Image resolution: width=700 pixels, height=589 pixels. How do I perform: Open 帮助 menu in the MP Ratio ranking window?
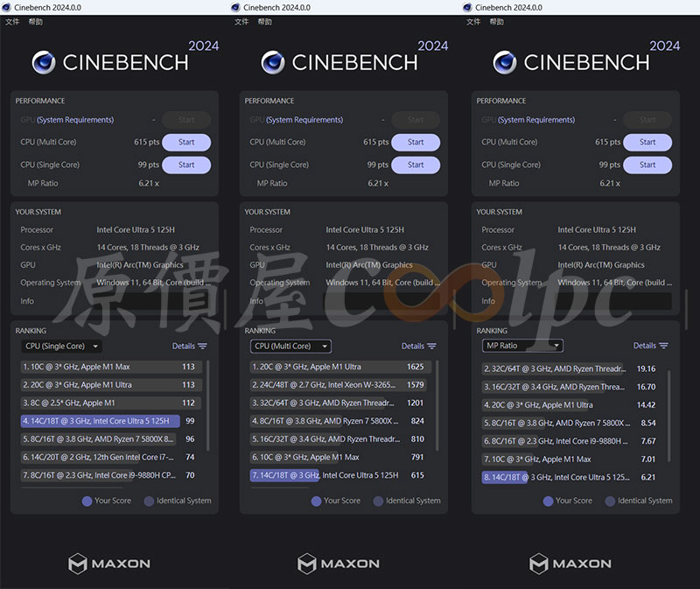[x=496, y=21]
